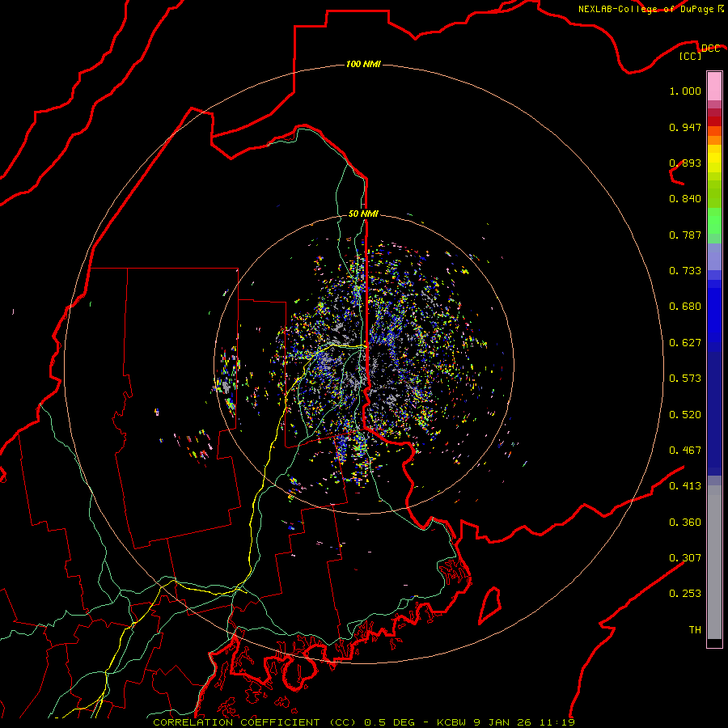Click the 0.893 scale value
Screen dimensions: 728x728
[x=685, y=163]
